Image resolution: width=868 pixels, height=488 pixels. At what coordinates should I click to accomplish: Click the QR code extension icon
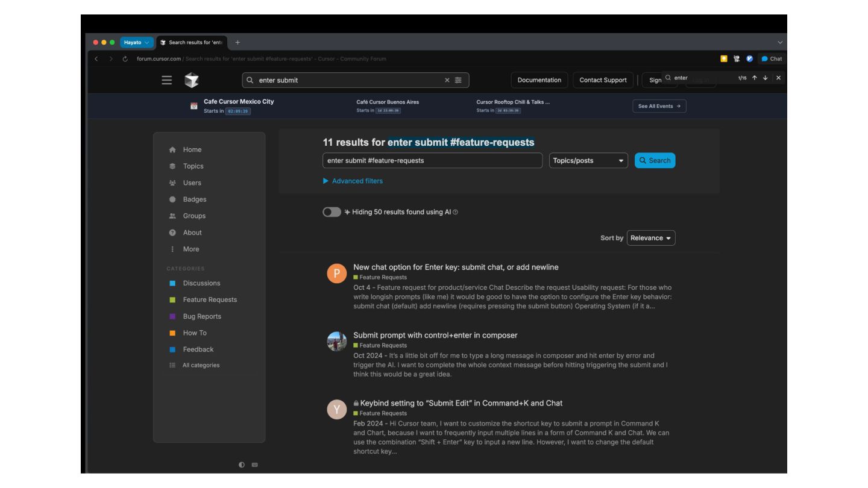(737, 58)
